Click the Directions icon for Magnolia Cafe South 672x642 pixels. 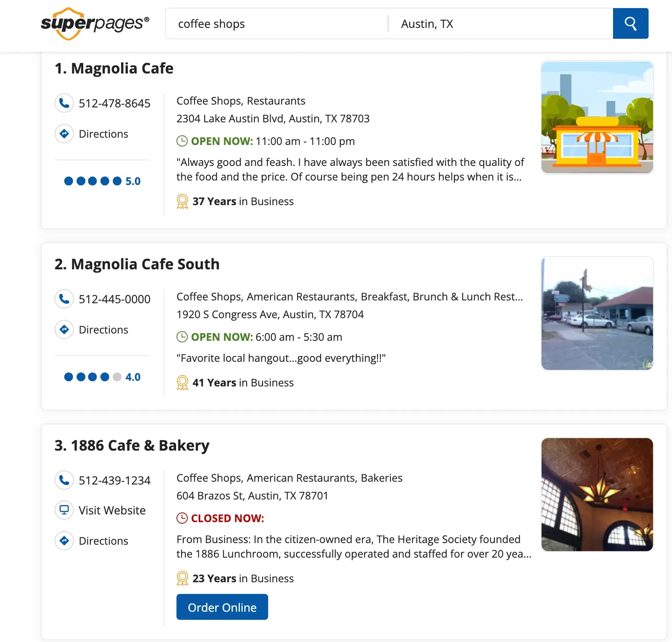coord(64,329)
